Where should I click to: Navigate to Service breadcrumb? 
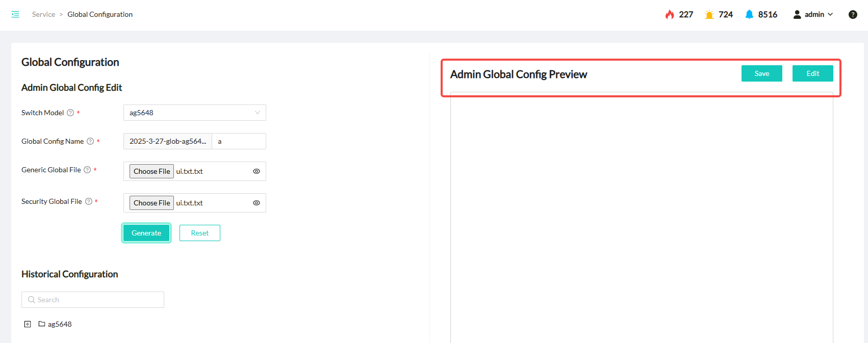click(43, 14)
